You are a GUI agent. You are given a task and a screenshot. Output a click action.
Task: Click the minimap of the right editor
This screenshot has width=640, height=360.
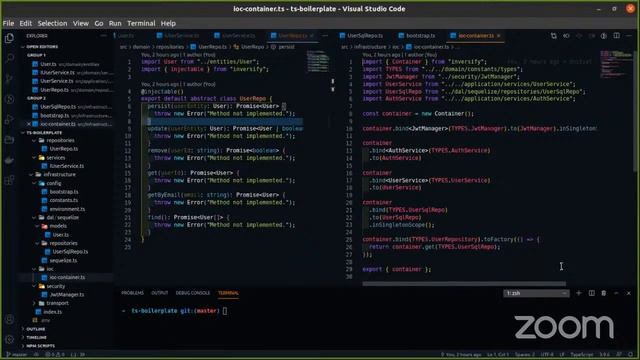[x=617, y=64]
